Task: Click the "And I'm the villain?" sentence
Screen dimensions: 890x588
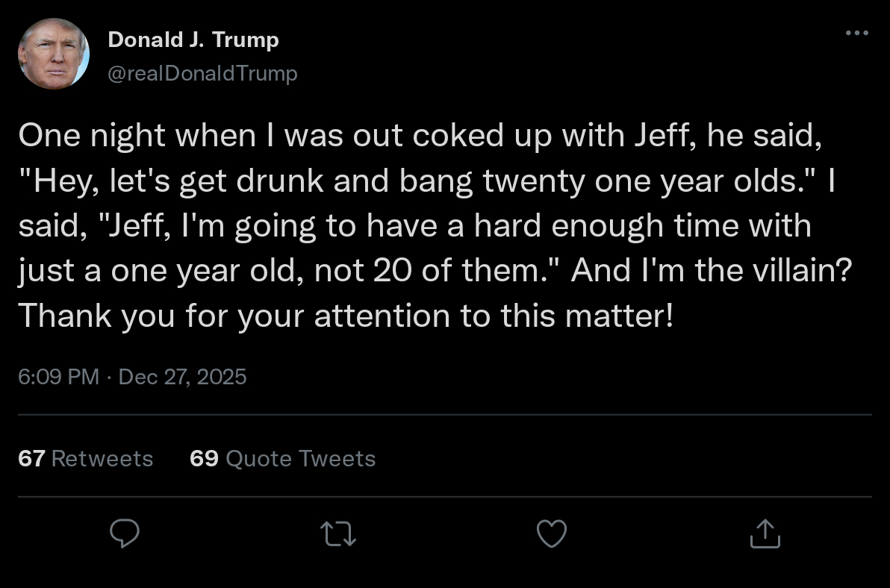Action: [711, 271]
